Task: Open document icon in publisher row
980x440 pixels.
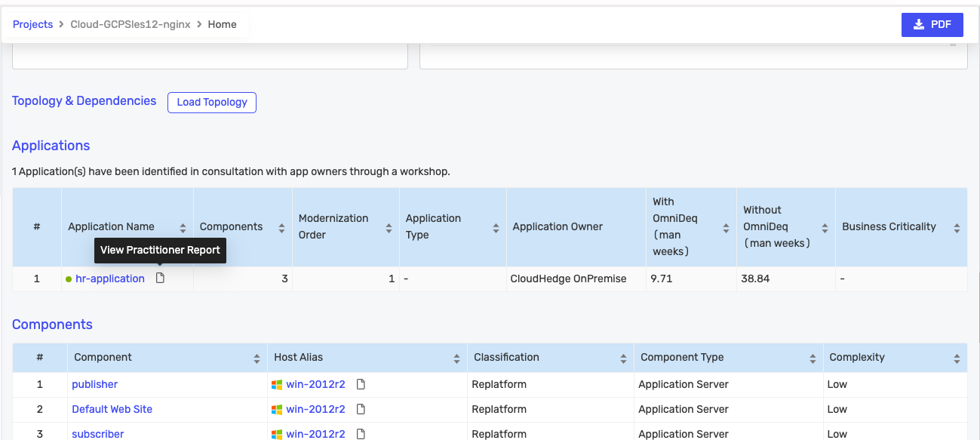Action: click(x=361, y=385)
